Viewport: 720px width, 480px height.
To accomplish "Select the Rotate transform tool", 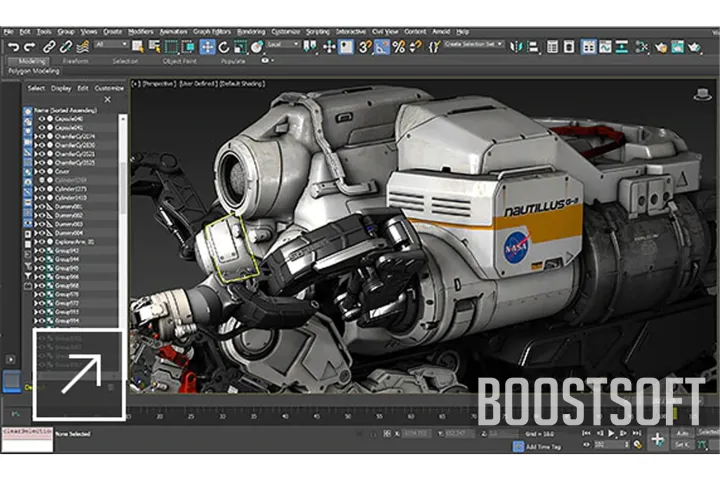I will click(x=224, y=46).
